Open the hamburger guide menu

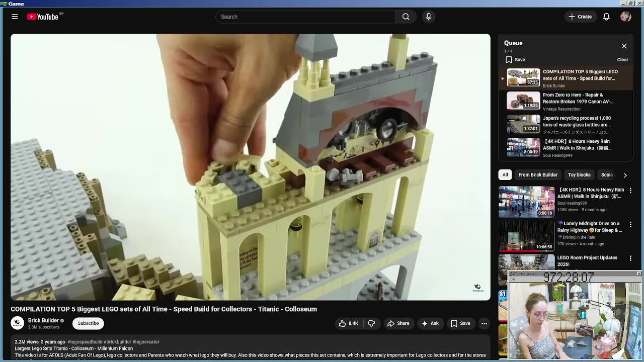15,17
